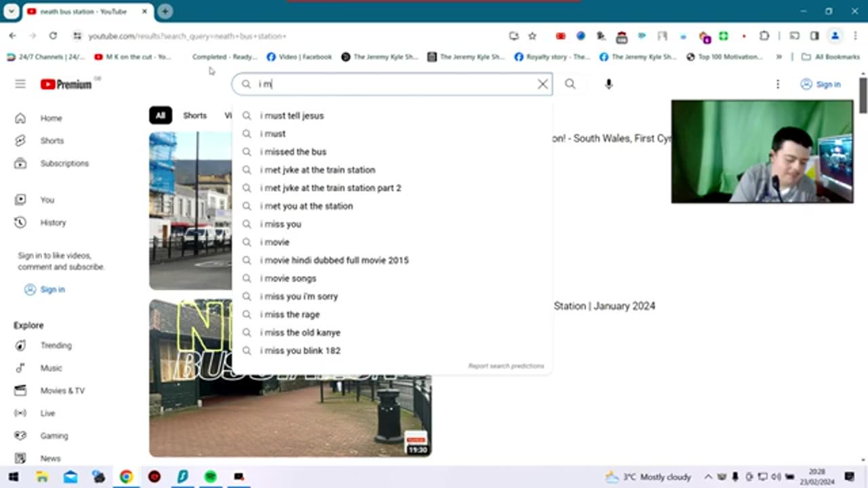The image size is (868, 488).
Task: Open the notifications center icon
Action: 850,476
